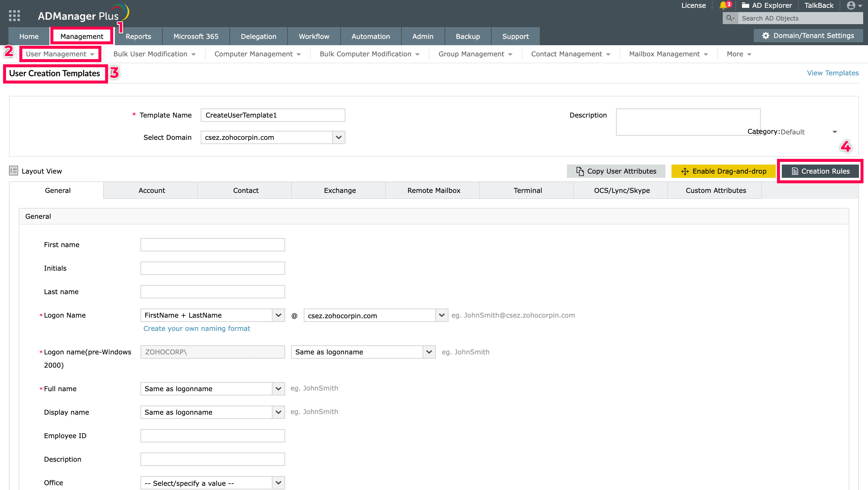Click the notifications bell icon
Image resolution: width=868 pixels, height=490 pixels.
(723, 5)
